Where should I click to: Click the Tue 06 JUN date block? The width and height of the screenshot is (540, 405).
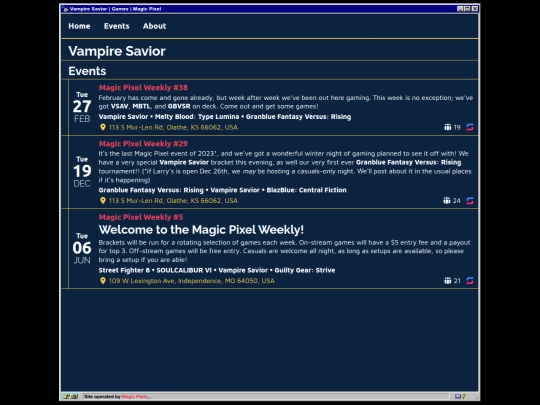coord(82,249)
